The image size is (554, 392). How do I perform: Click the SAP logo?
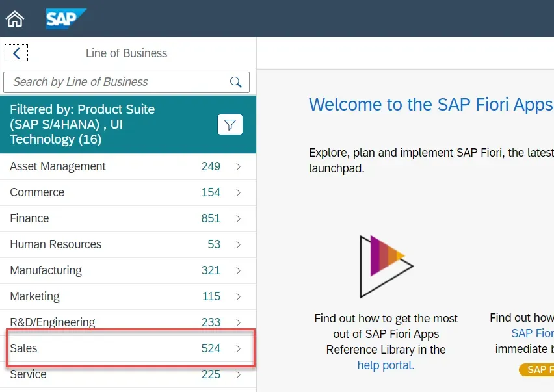(66, 19)
